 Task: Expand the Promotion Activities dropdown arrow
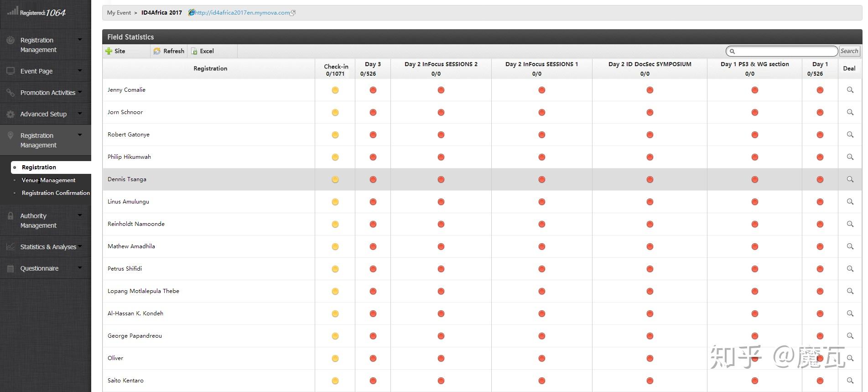point(80,92)
